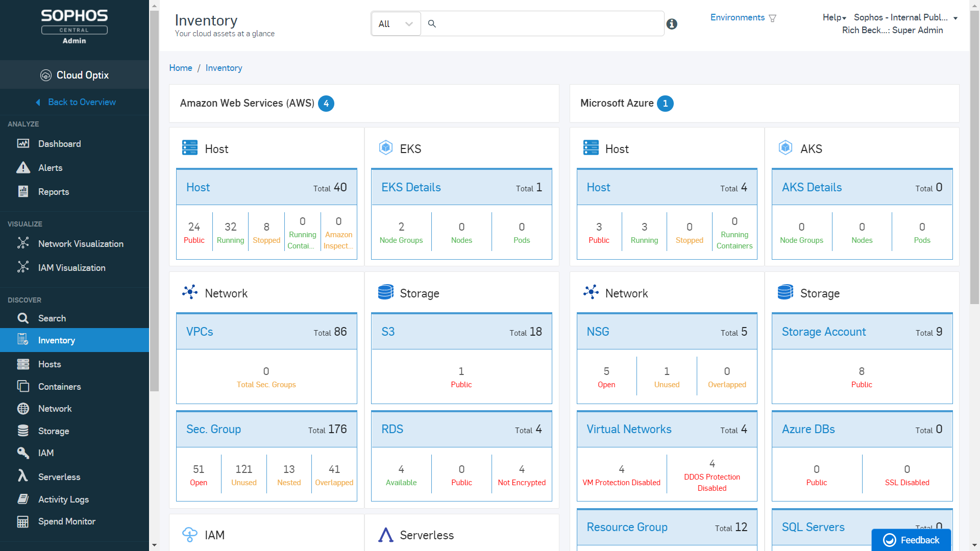Open the All search filter dropdown
This screenshot has height=551, width=980.
[396, 24]
